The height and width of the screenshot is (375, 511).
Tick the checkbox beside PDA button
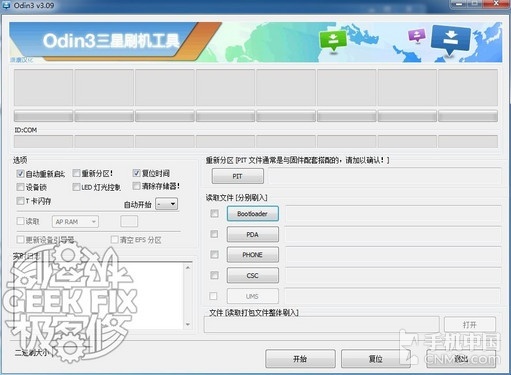214,234
